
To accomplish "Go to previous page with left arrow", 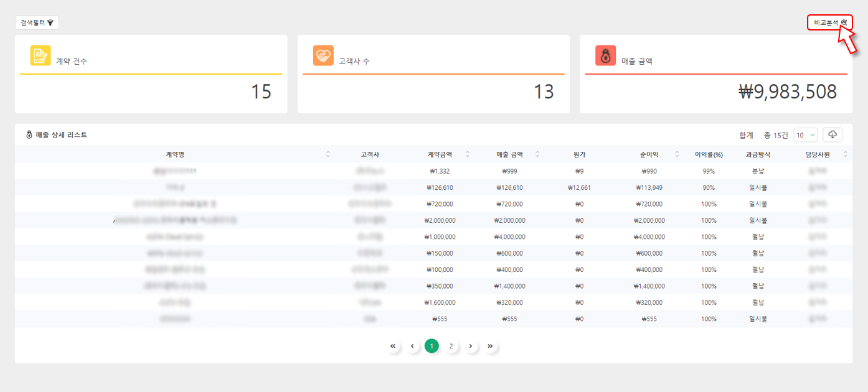I will coord(412,346).
